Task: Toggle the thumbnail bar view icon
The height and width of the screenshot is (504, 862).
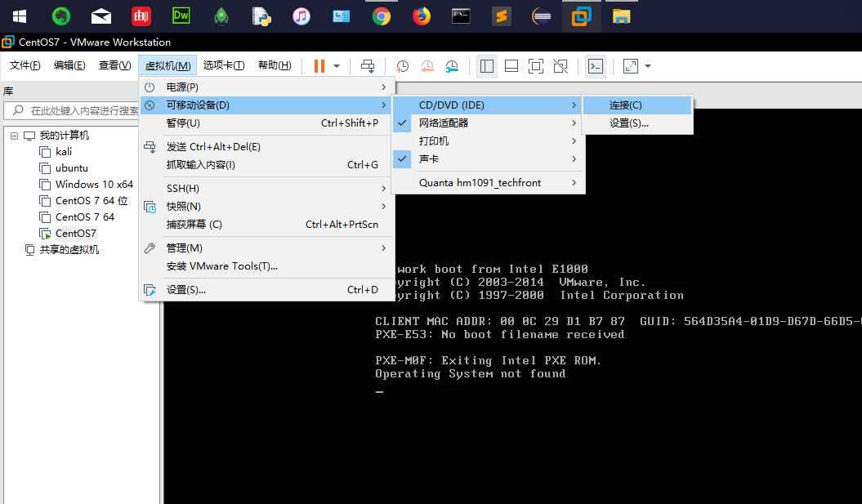Action: (x=511, y=66)
